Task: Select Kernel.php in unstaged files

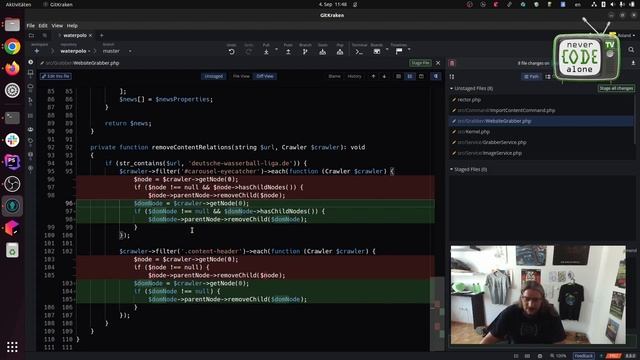Action: [541, 131]
